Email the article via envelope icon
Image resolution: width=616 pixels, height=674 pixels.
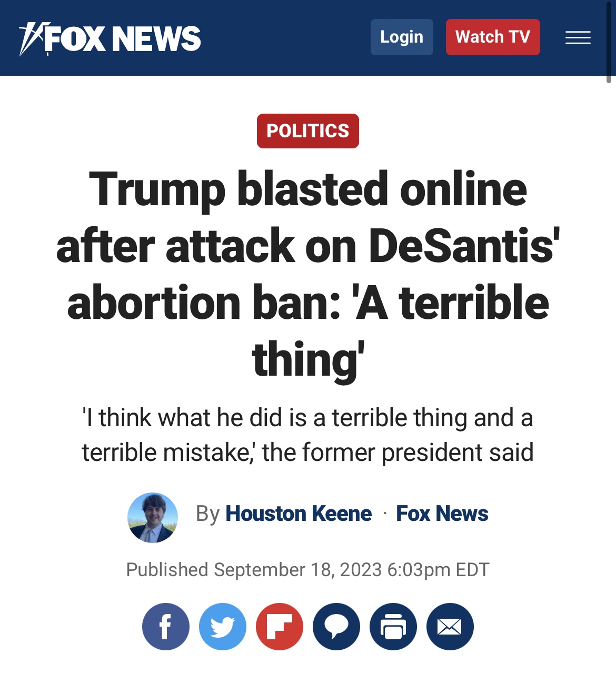click(450, 627)
